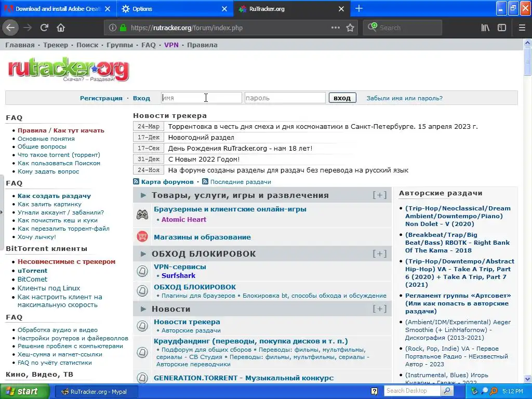Switch to Download and install Adobe tab
532x399 pixels.
point(58,9)
